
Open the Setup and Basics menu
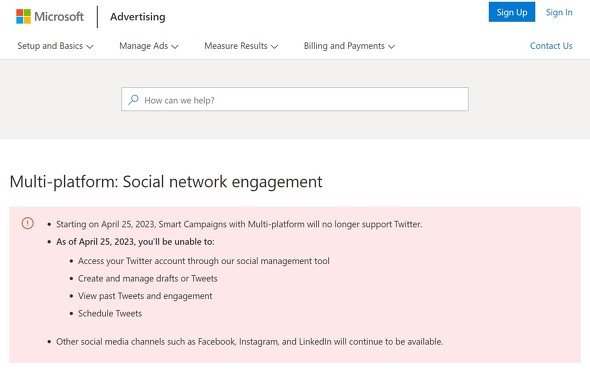[x=55, y=46]
